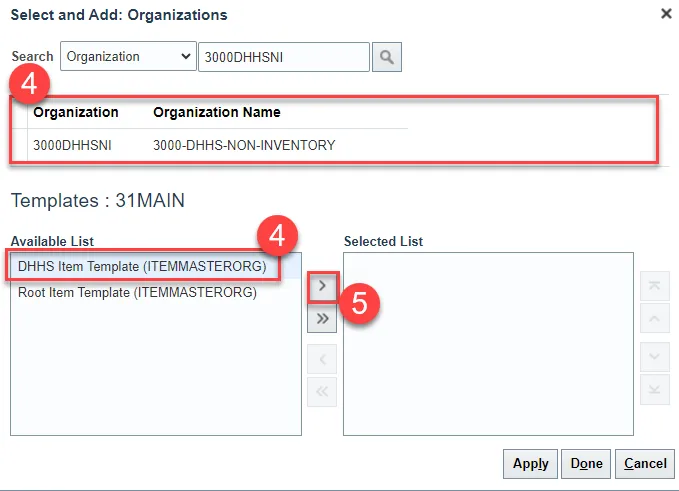Move selected item up one position
Image resolution: width=679 pixels, height=491 pixels.
pyautogui.click(x=654, y=319)
